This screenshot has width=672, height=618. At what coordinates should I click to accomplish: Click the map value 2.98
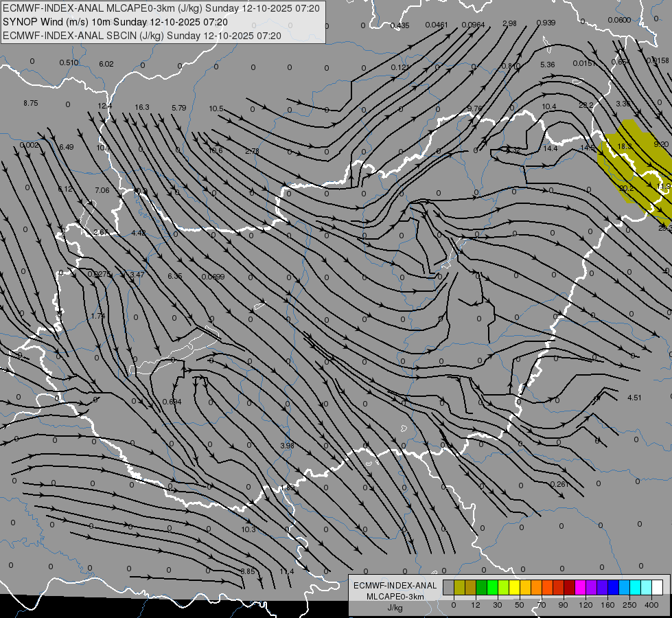tap(509, 23)
